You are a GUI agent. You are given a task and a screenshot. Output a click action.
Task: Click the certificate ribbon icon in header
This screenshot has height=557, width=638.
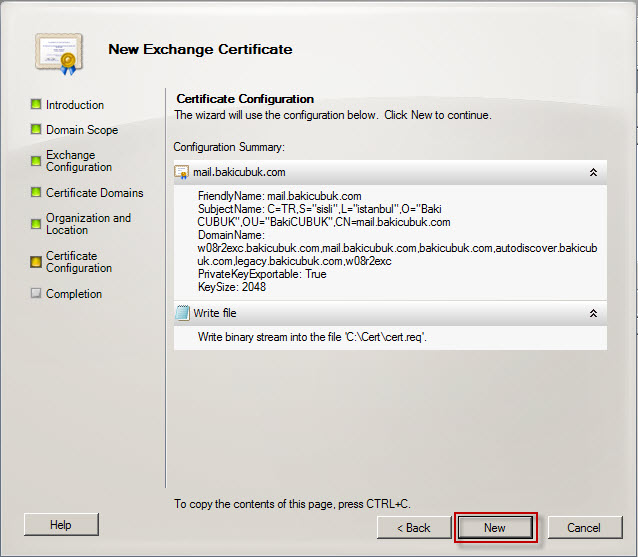tap(59, 54)
